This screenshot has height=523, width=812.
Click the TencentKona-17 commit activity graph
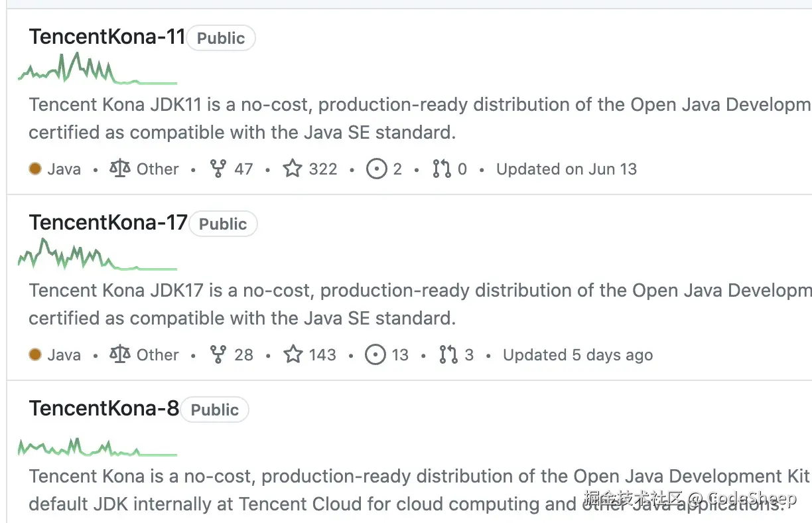point(97,256)
